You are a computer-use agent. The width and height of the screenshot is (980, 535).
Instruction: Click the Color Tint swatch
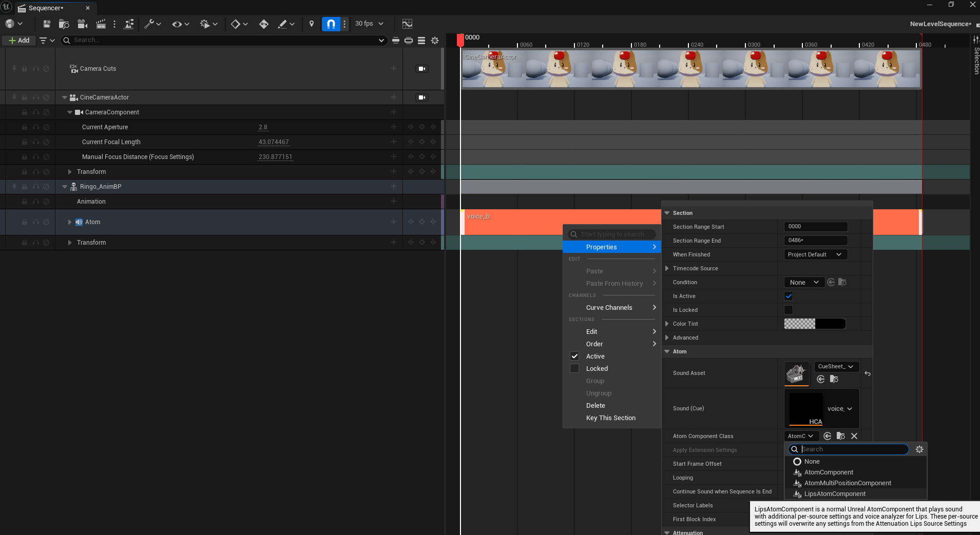pyautogui.click(x=815, y=324)
